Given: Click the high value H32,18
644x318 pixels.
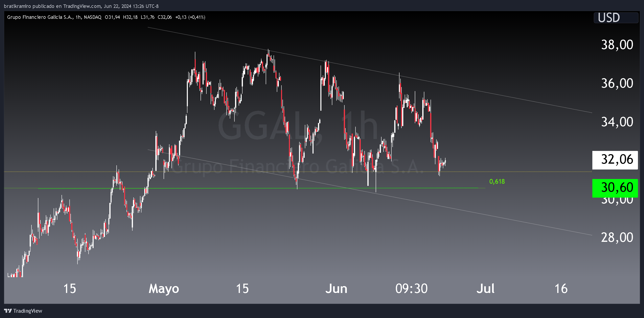Looking at the screenshot, I should (x=130, y=17).
